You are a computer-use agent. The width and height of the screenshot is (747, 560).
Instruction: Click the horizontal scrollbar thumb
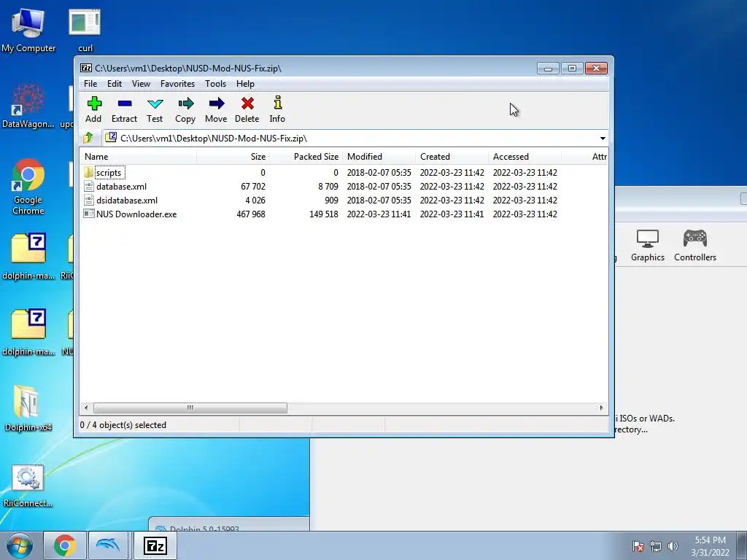pos(190,408)
